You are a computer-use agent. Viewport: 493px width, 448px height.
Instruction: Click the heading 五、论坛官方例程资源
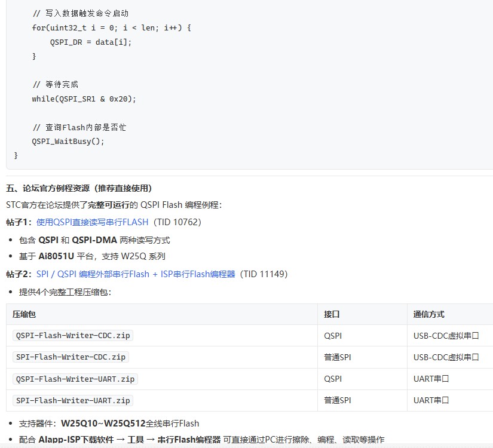click(x=79, y=188)
